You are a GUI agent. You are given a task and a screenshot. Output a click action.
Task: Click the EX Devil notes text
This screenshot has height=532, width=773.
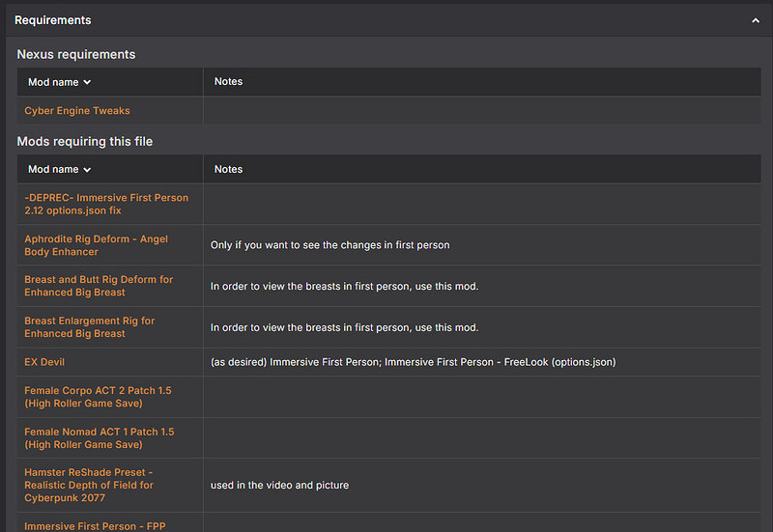point(413,362)
